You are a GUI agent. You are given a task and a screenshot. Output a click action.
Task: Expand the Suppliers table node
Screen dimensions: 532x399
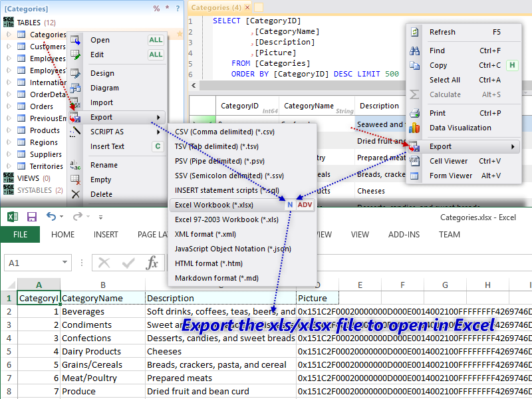tap(9, 154)
